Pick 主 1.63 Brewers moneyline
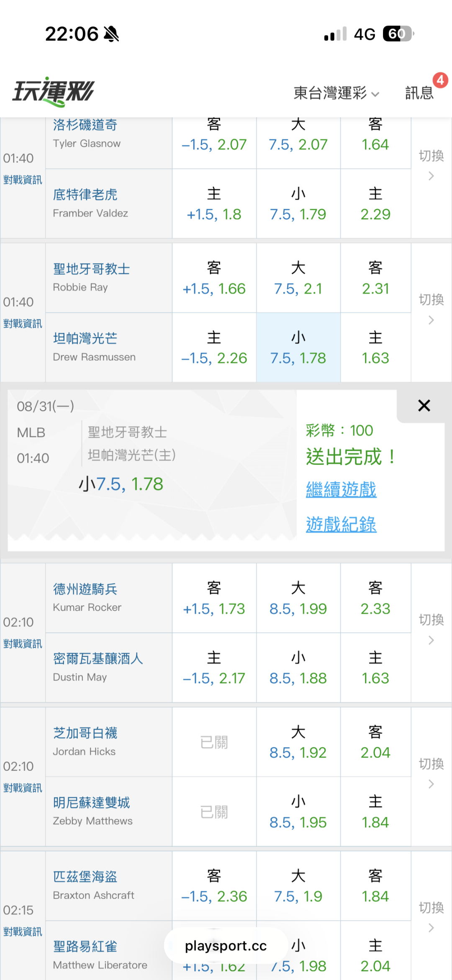The height and width of the screenshot is (980, 452). point(375,668)
